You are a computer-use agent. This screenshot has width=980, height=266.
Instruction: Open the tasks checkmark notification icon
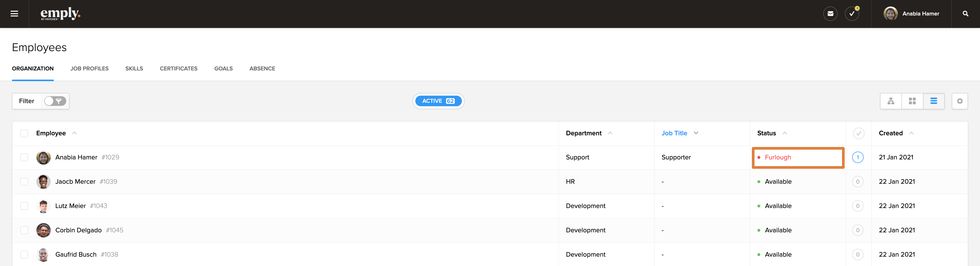852,14
